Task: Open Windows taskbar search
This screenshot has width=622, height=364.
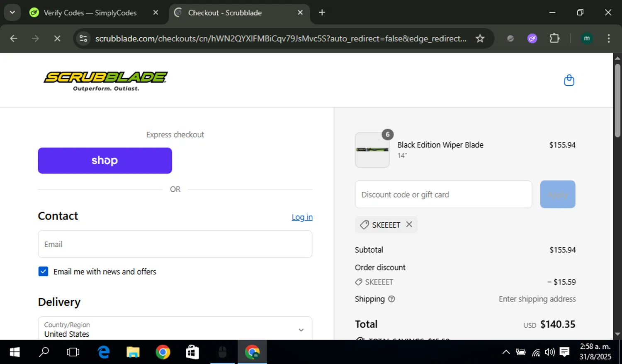Action: (x=44, y=352)
